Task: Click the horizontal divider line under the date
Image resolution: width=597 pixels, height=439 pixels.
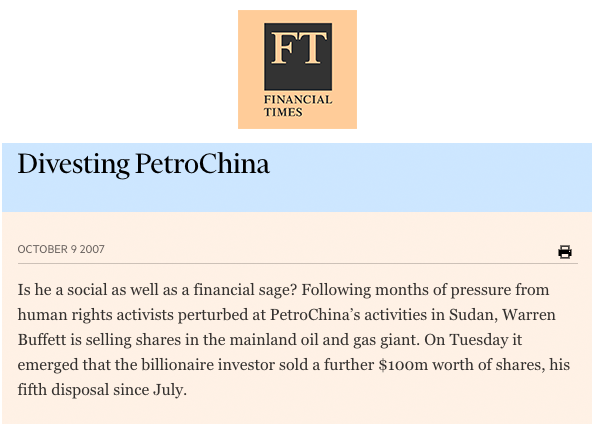Action: (x=297, y=263)
